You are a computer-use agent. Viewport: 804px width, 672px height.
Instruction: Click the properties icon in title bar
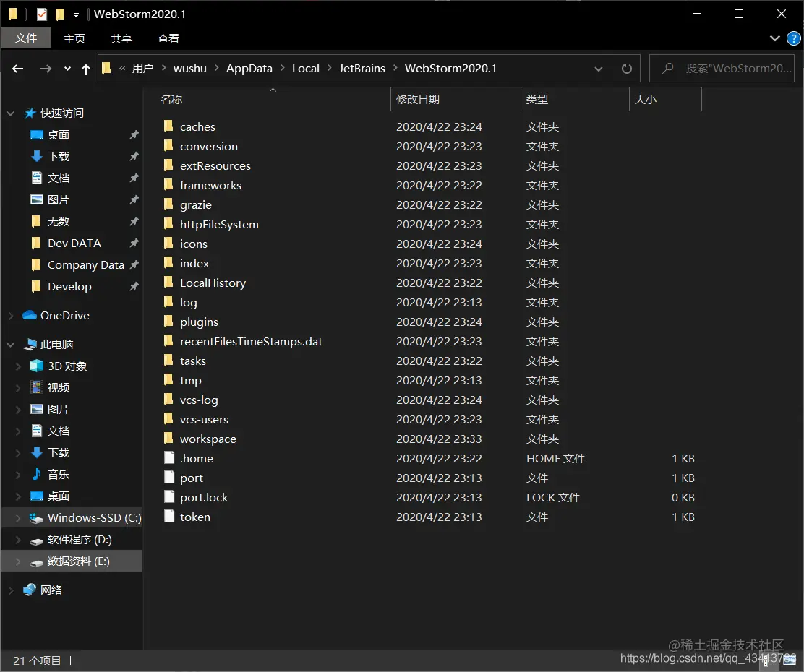point(41,14)
